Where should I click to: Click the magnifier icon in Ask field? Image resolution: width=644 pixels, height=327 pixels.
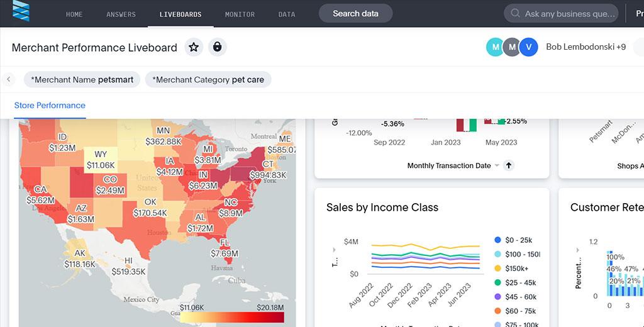pyautogui.click(x=515, y=14)
